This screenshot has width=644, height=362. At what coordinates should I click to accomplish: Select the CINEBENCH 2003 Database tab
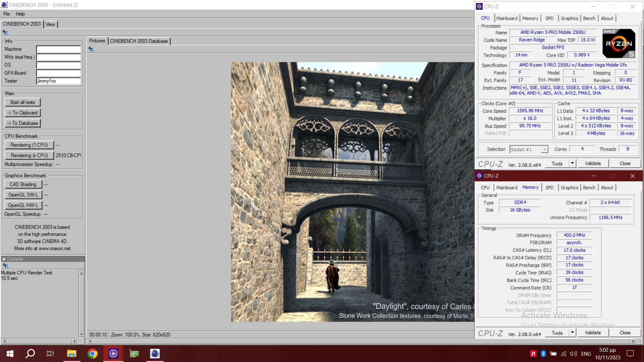[x=139, y=41]
